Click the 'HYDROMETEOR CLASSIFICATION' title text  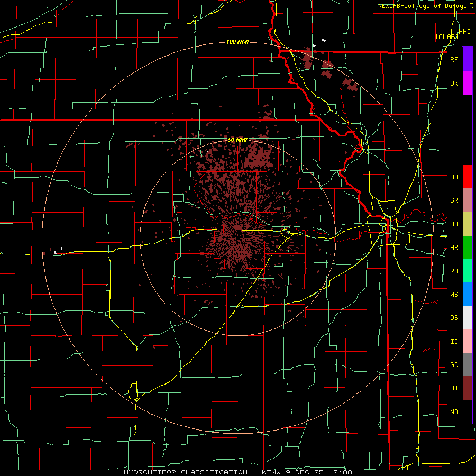click(186, 472)
